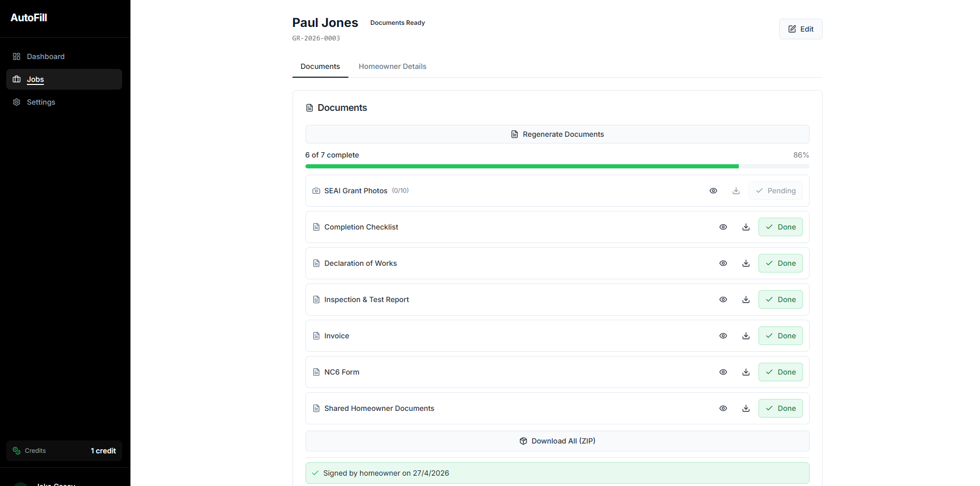The width and height of the screenshot is (980, 486).
Task: Preview Shared Homeowner Documents
Action: tap(723, 408)
